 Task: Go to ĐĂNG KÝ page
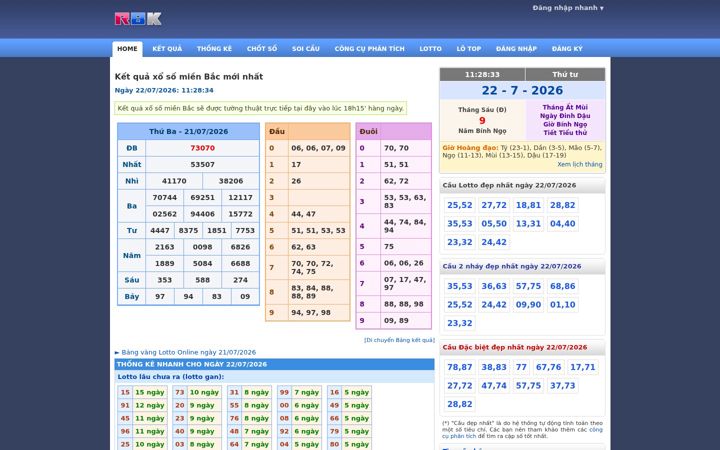click(567, 49)
